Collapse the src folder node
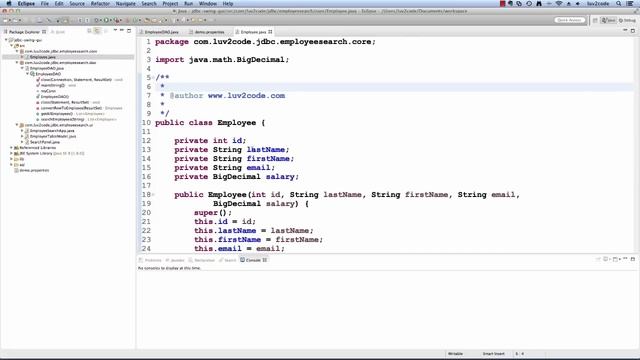The height and width of the screenshot is (360, 640). pyautogui.click(x=11, y=46)
